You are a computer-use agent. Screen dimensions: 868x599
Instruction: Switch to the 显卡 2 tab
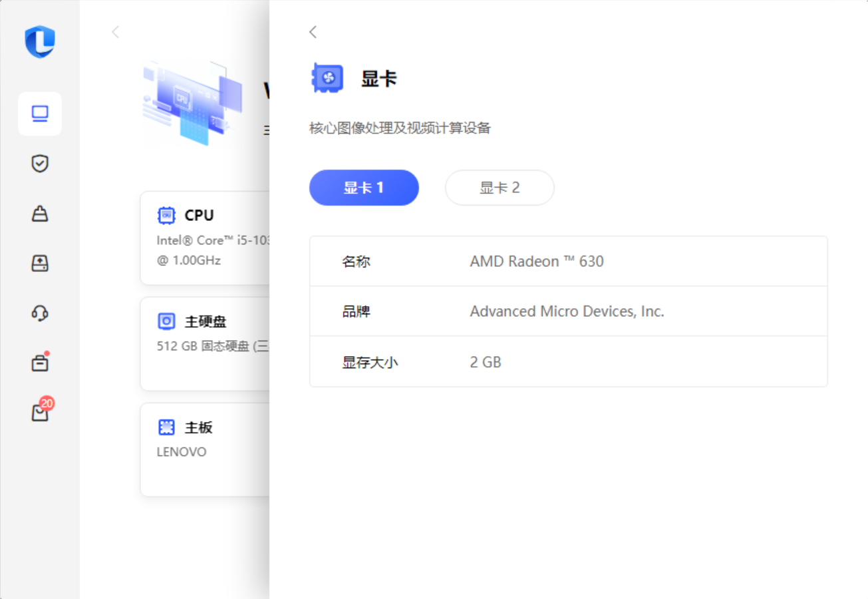point(500,188)
